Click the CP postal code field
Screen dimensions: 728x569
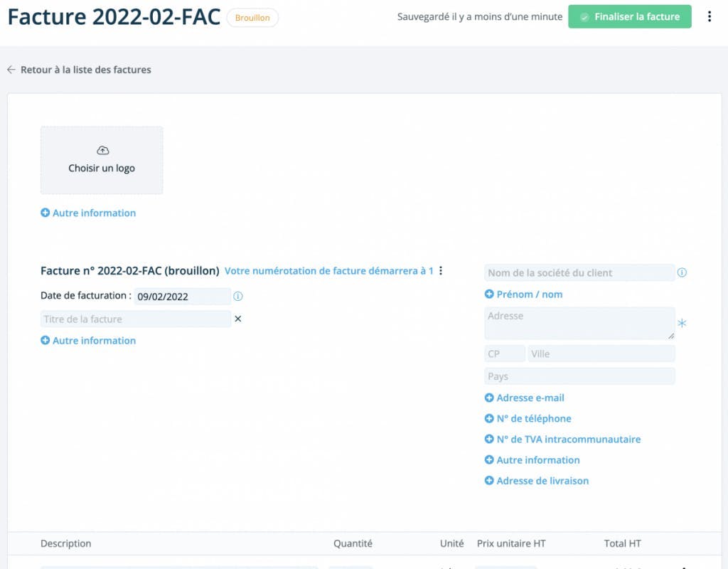pyautogui.click(x=505, y=354)
